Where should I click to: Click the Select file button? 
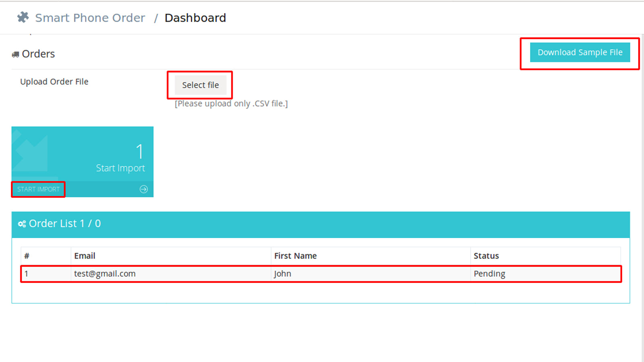tap(200, 85)
